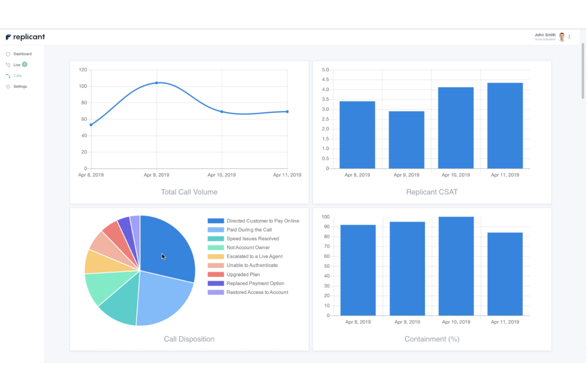Viewport: 588px width, 392px height.
Task: Switch to the Live section
Action: (x=16, y=65)
